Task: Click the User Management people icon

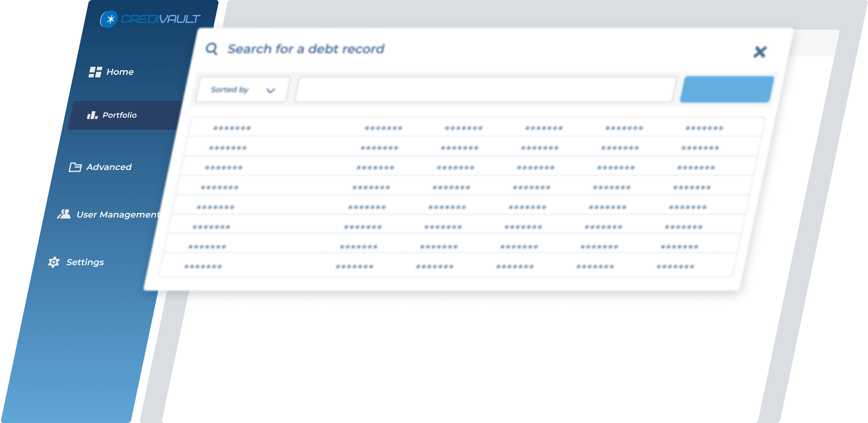Action: [x=64, y=214]
